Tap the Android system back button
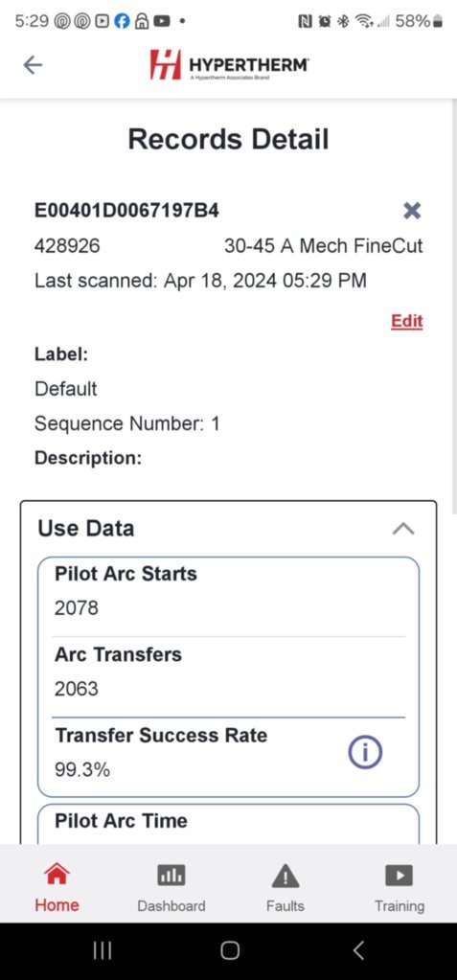 pos(358,950)
